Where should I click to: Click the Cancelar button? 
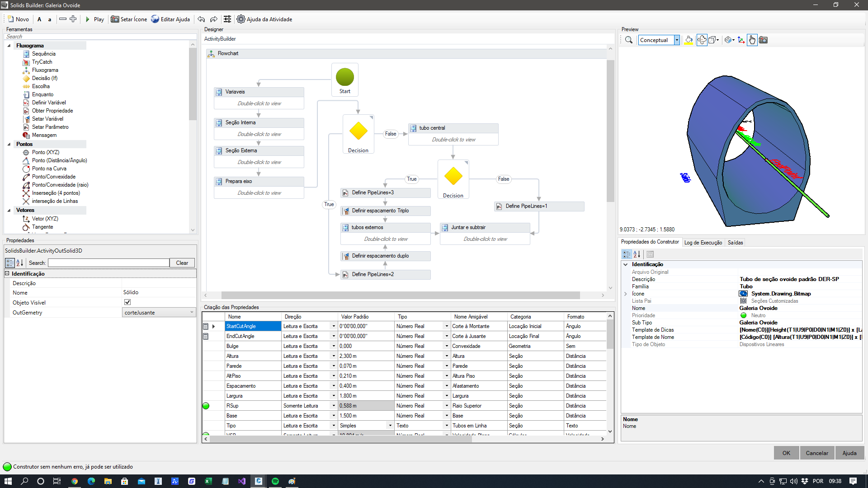click(x=816, y=453)
